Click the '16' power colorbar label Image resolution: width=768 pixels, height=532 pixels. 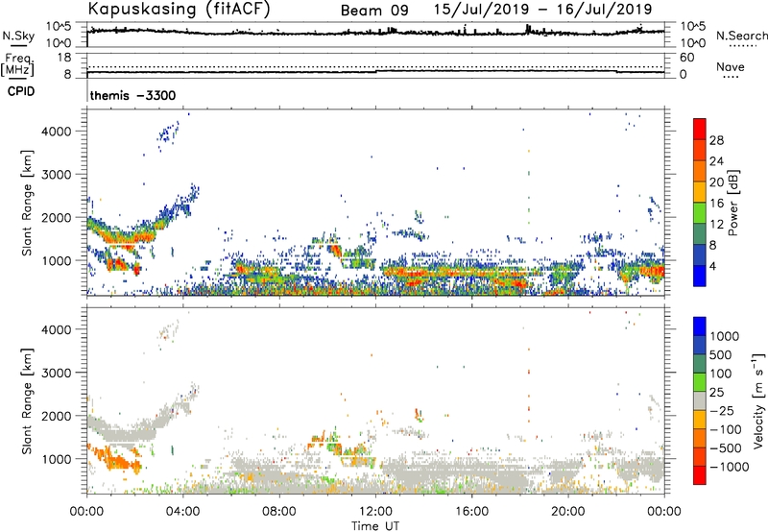click(716, 204)
